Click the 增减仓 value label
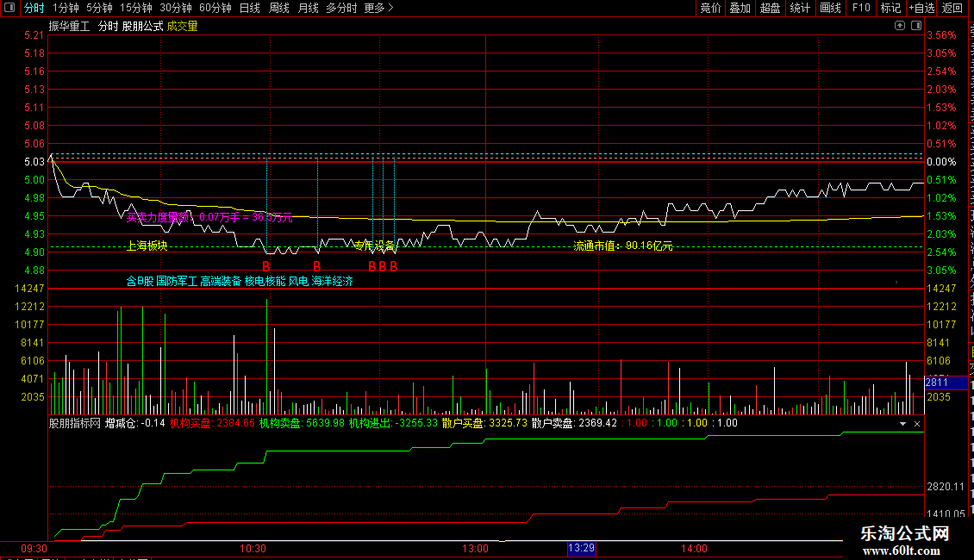 coord(134,423)
